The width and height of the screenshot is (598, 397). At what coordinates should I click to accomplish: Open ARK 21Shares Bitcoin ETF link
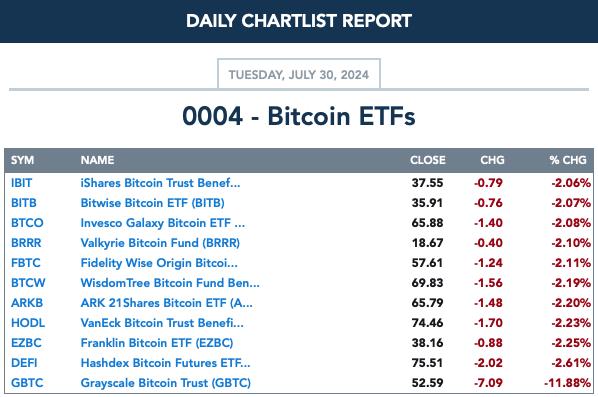coord(166,303)
